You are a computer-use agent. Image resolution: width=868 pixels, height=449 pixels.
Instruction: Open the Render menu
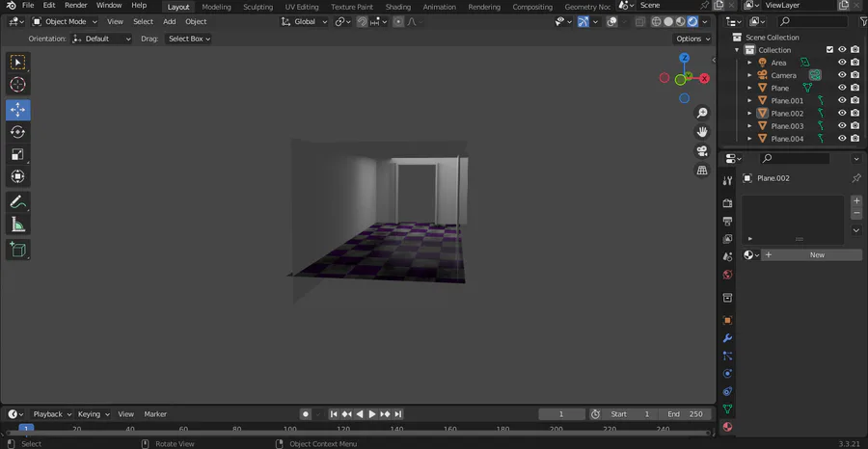(76, 6)
